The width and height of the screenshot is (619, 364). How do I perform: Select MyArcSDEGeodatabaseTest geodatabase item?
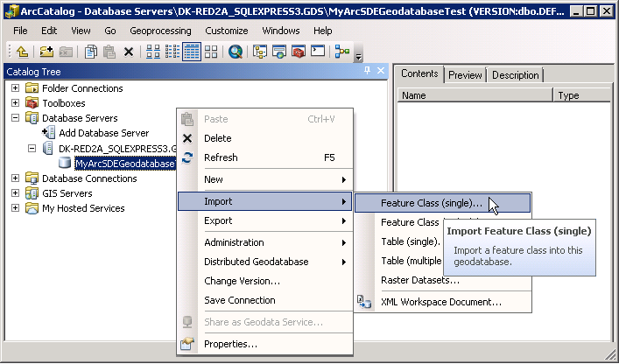pyautogui.click(x=125, y=164)
